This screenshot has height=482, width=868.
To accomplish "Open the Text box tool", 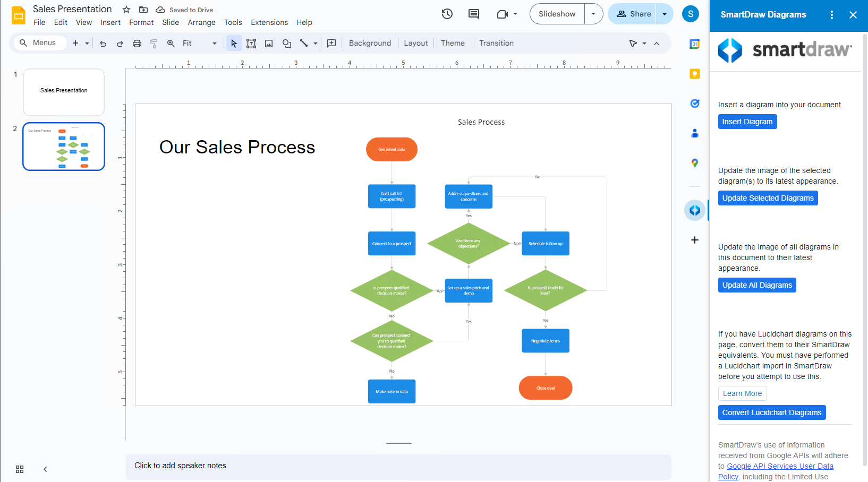I will pos(251,43).
